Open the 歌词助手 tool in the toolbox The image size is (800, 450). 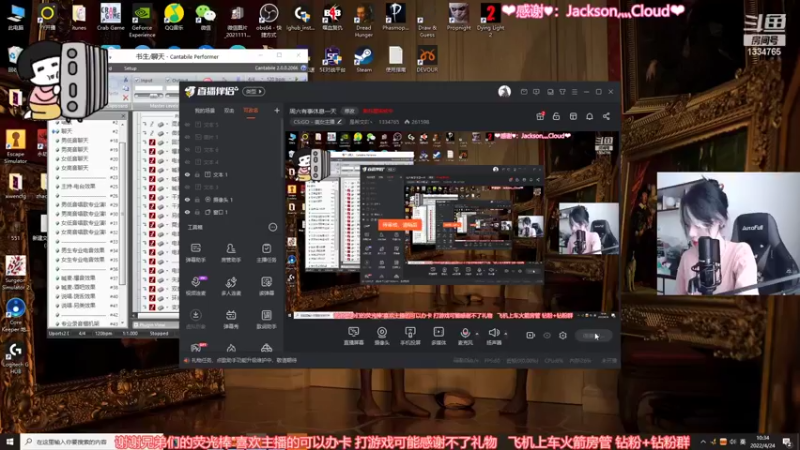click(x=266, y=319)
